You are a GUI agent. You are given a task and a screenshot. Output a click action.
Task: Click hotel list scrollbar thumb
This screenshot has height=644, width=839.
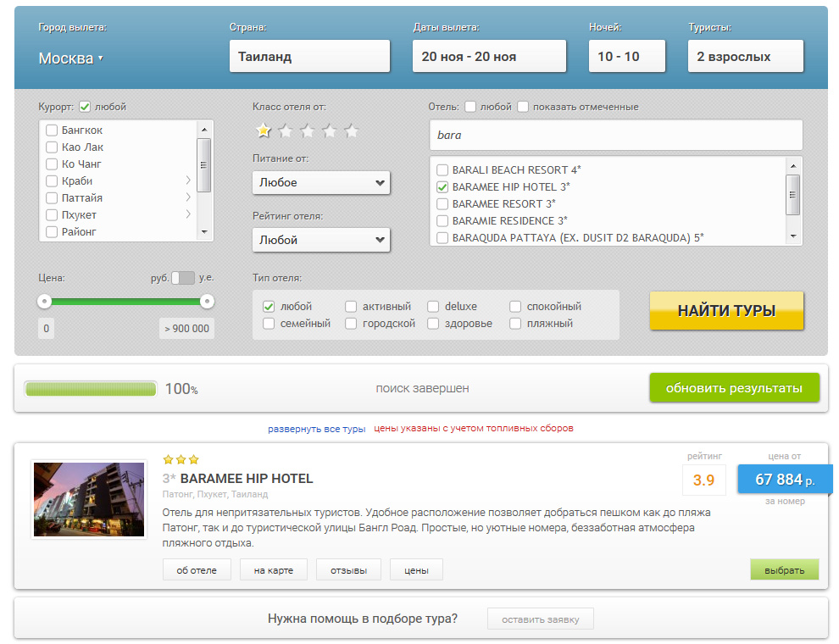pyautogui.click(x=793, y=195)
